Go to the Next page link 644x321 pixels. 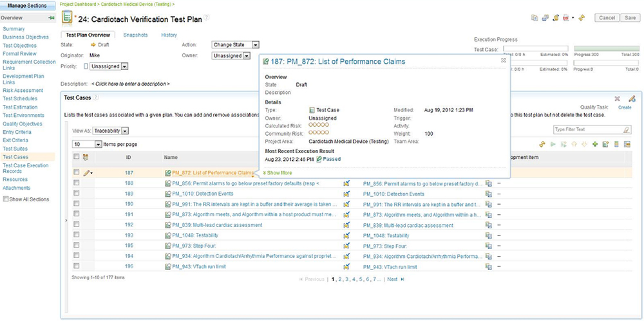click(392, 279)
